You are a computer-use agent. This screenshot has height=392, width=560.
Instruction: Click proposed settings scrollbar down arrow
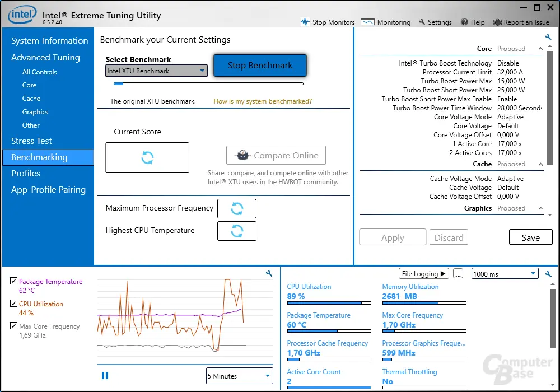[550, 215]
